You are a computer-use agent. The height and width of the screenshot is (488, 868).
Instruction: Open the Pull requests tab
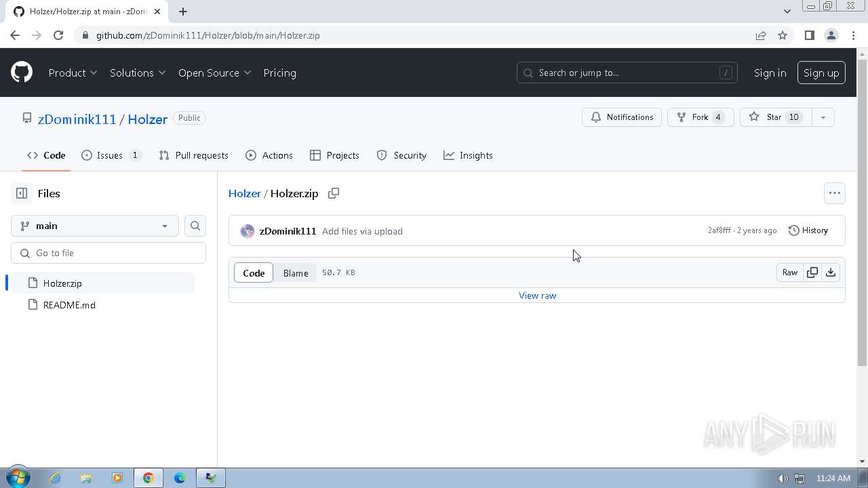pos(193,155)
